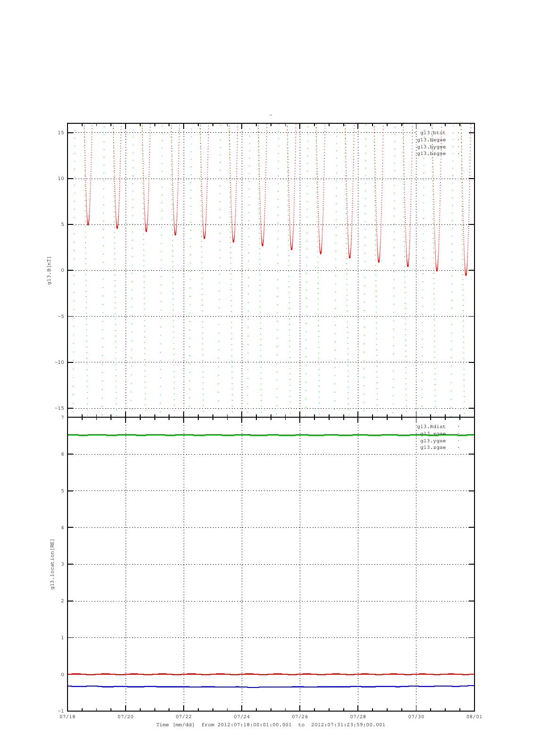Click the 07/22 time tick label
This screenshot has height=756, width=534.
(x=184, y=717)
